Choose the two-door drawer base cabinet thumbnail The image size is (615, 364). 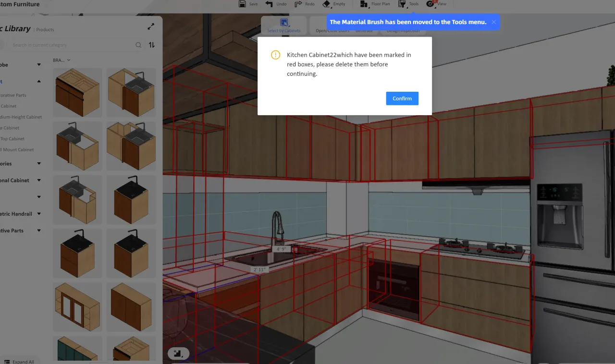[77, 92]
